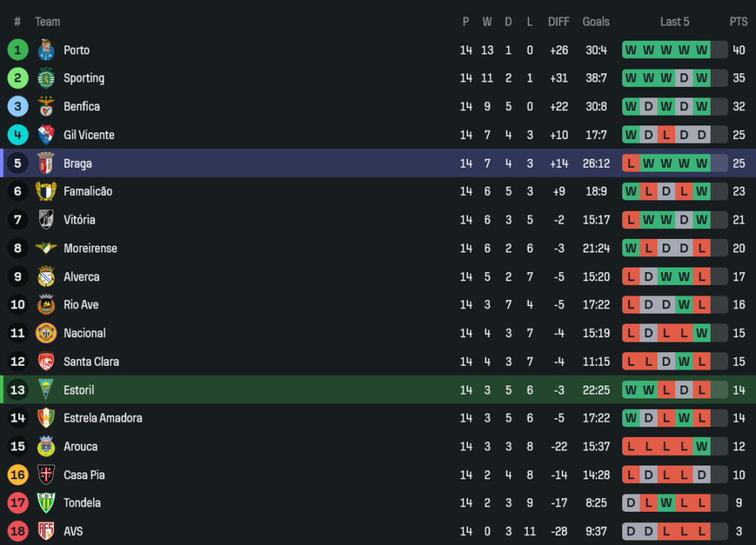Image resolution: width=756 pixels, height=545 pixels.
Task: Click the AVS club crest icon
Action: click(x=46, y=531)
